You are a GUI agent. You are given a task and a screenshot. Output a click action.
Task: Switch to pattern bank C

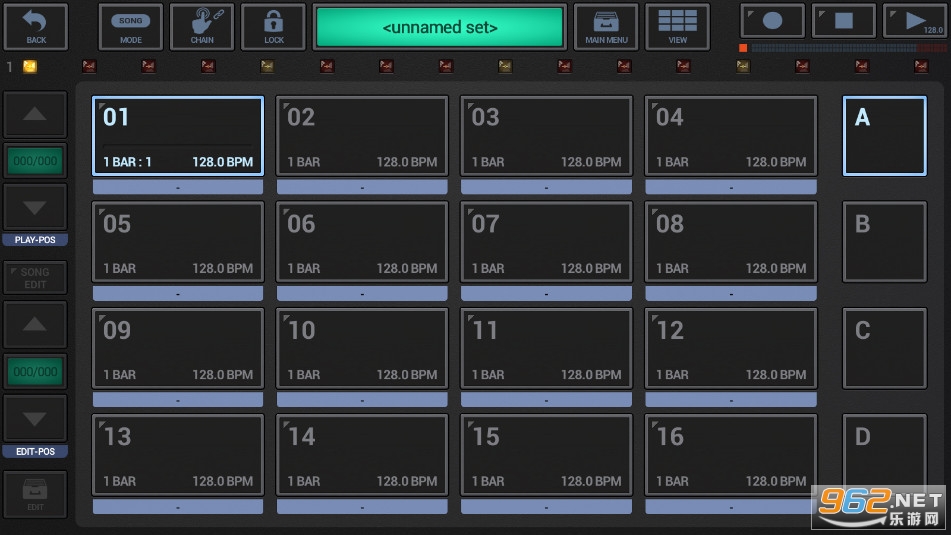(884, 348)
